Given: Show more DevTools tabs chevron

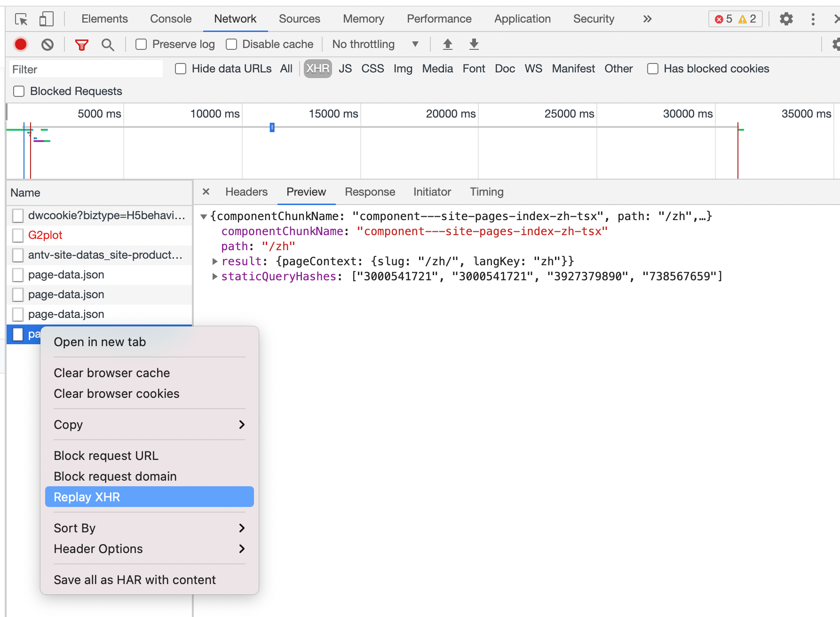Looking at the screenshot, I should point(647,19).
